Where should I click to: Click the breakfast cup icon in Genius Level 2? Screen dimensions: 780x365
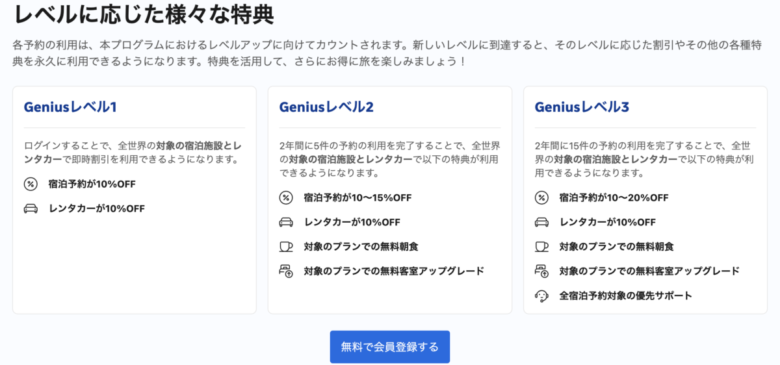286,246
